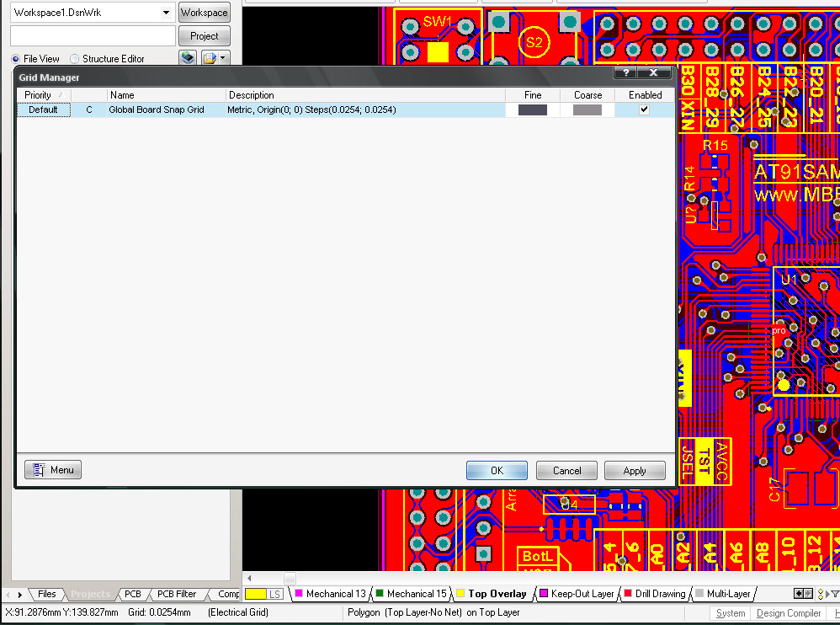The height and width of the screenshot is (625, 840).
Task: Select the Structure Editor radio button
Action: tap(75, 59)
